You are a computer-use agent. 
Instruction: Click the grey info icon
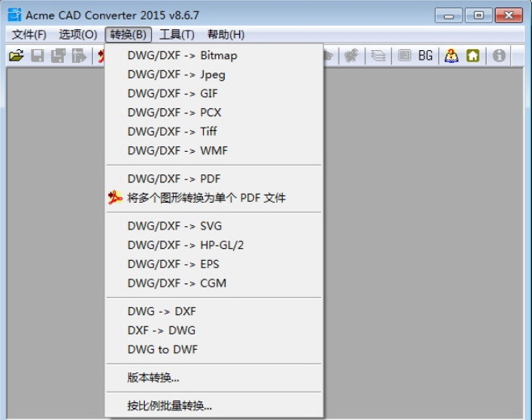pos(499,56)
